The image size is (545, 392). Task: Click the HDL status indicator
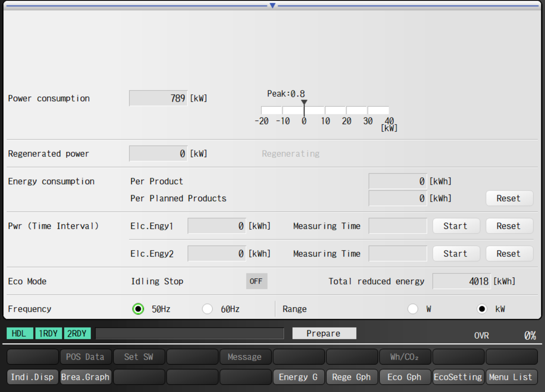tap(19, 333)
